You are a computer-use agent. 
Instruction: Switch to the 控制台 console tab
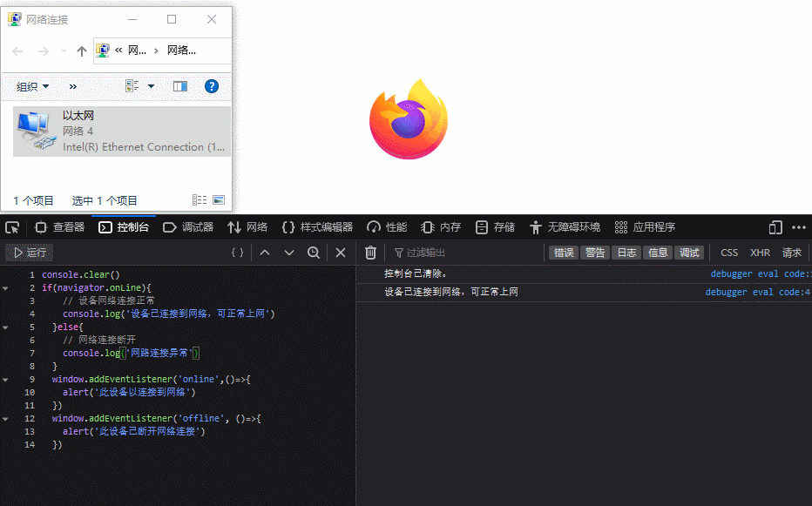[x=124, y=227]
